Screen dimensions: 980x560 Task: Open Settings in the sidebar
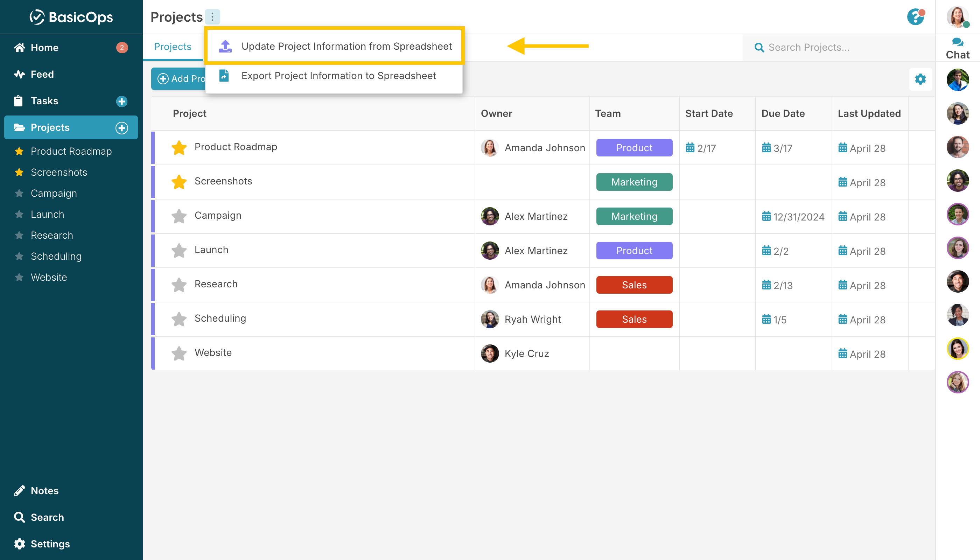click(x=50, y=544)
